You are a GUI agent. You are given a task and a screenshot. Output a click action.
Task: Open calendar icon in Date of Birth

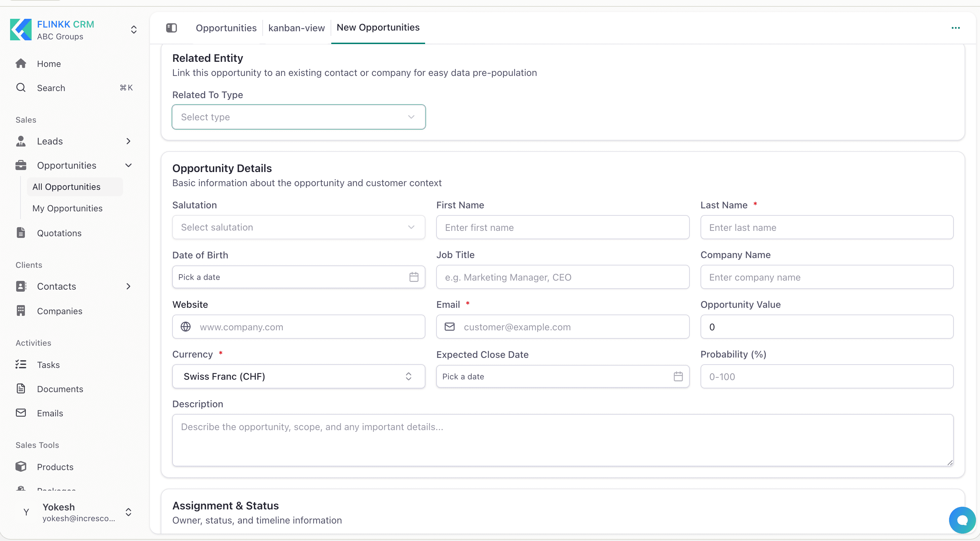pos(414,277)
